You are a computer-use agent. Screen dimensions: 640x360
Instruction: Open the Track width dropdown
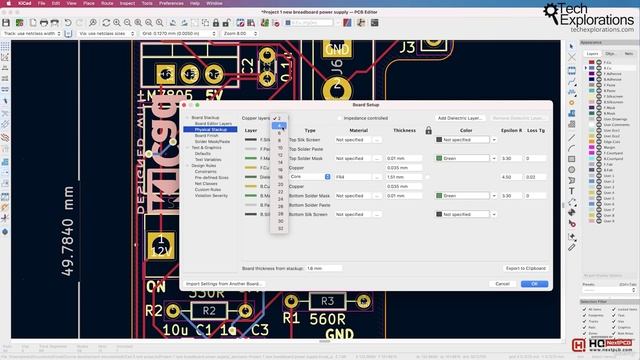click(x=32, y=33)
